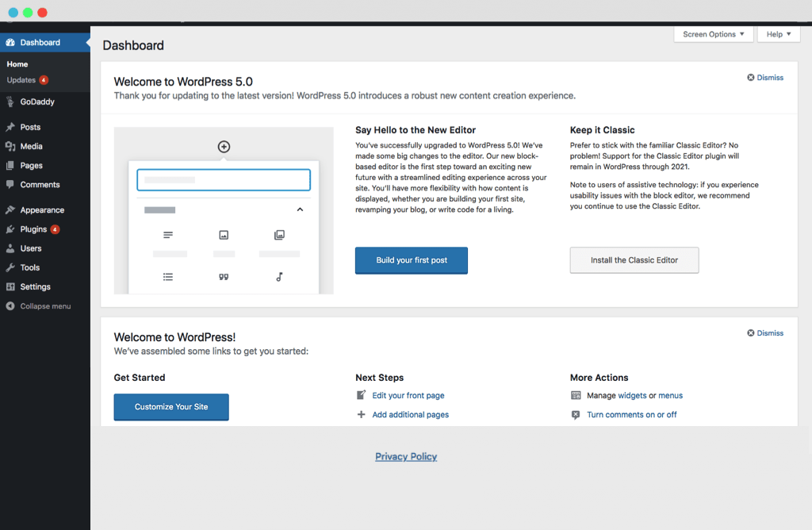
Task: Click the Tools wrench icon
Action: point(11,267)
